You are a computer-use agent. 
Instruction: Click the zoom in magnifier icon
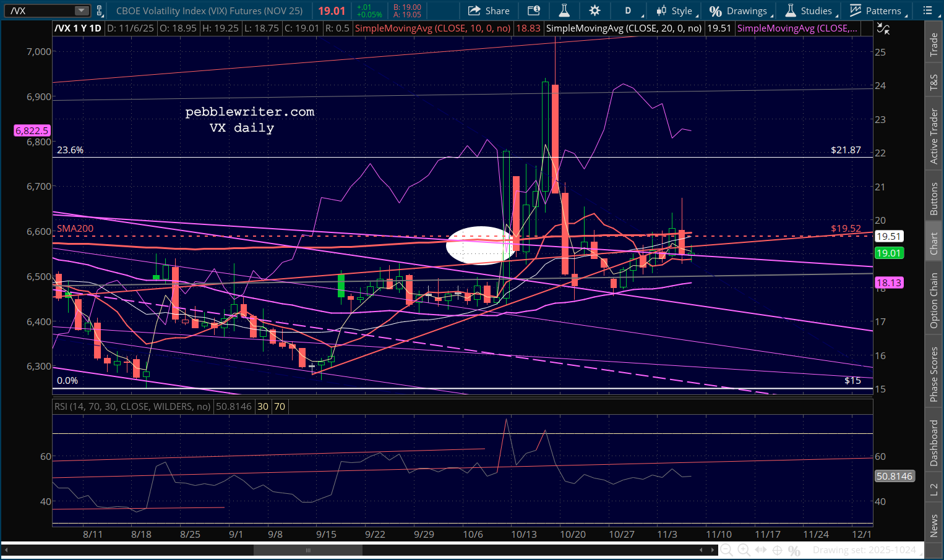tap(744, 550)
